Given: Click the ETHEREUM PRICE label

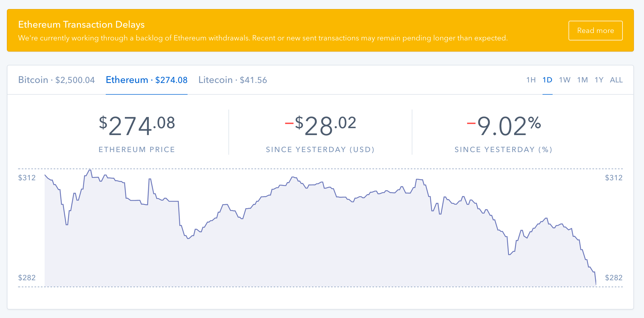Looking at the screenshot, I should (137, 150).
